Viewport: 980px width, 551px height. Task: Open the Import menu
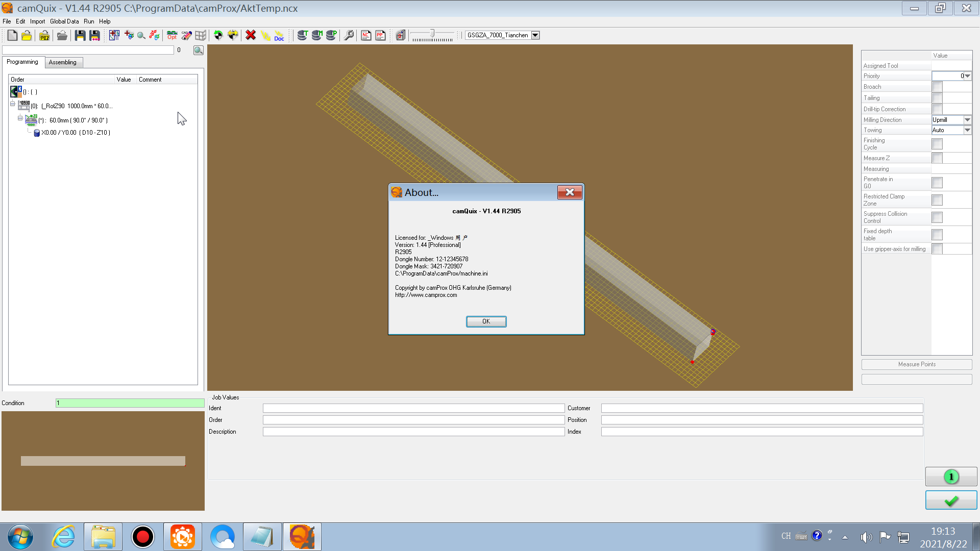[x=37, y=21]
